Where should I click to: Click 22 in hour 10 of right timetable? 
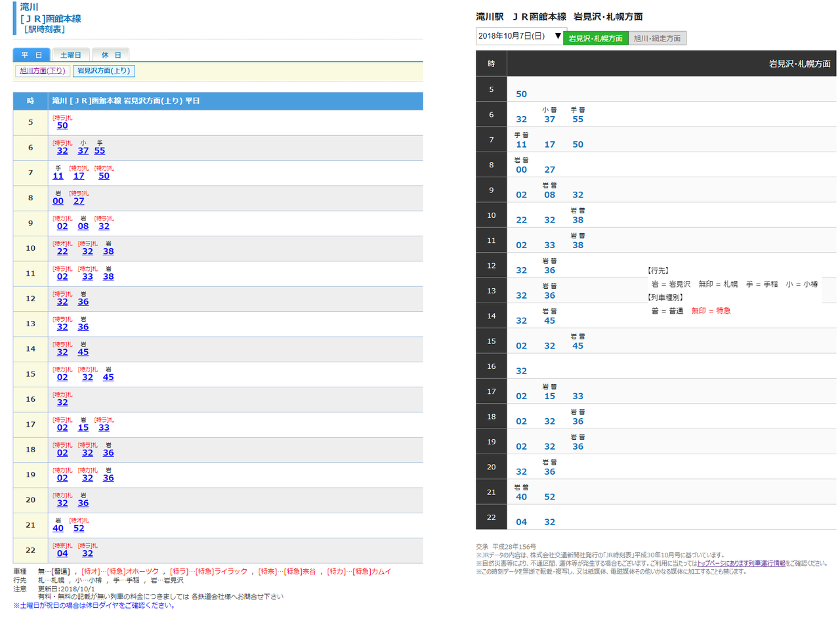pos(522,220)
